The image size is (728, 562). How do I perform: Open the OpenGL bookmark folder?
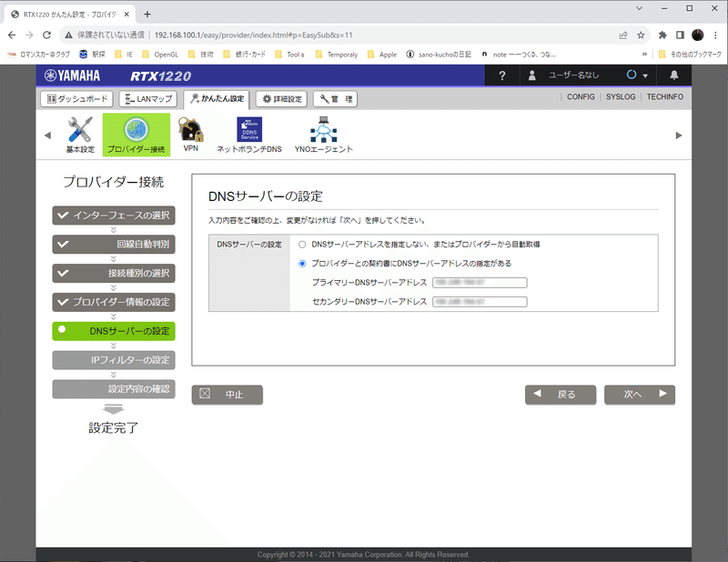click(160, 55)
